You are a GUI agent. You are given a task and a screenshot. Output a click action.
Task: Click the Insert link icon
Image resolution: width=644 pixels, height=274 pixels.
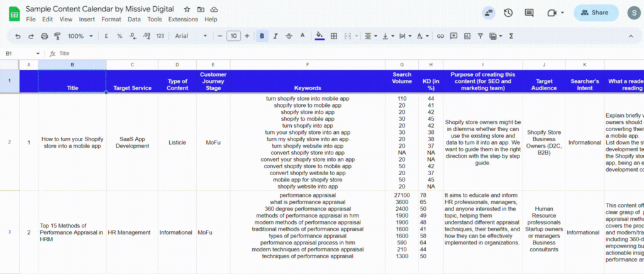440,36
